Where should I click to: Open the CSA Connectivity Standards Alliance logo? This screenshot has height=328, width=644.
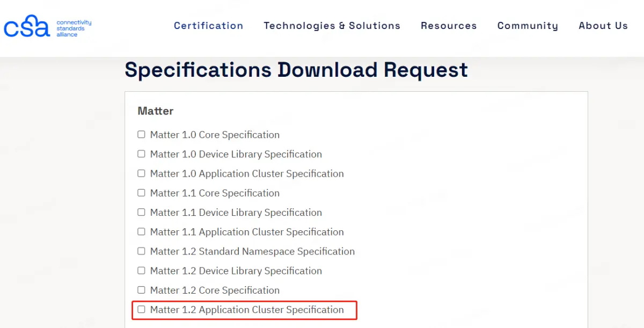tap(48, 26)
